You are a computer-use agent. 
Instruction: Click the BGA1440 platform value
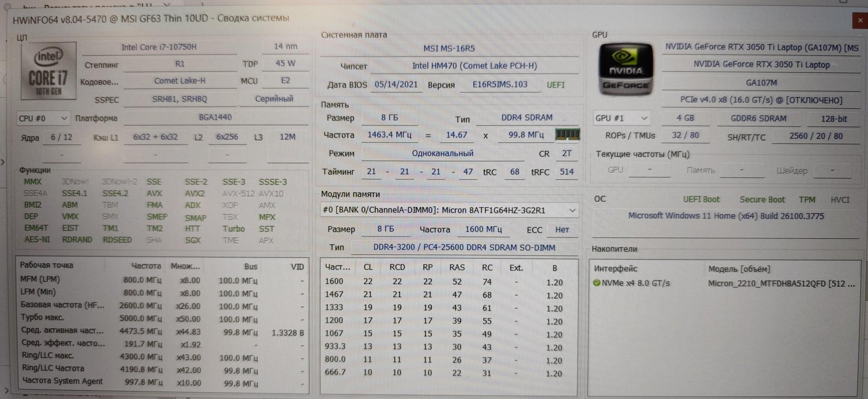[215, 117]
